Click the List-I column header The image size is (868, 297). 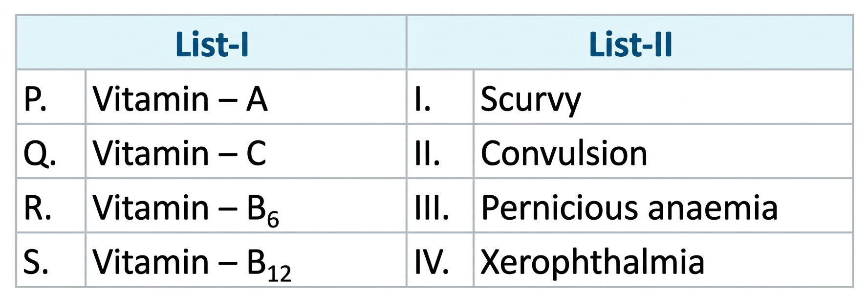click(212, 45)
